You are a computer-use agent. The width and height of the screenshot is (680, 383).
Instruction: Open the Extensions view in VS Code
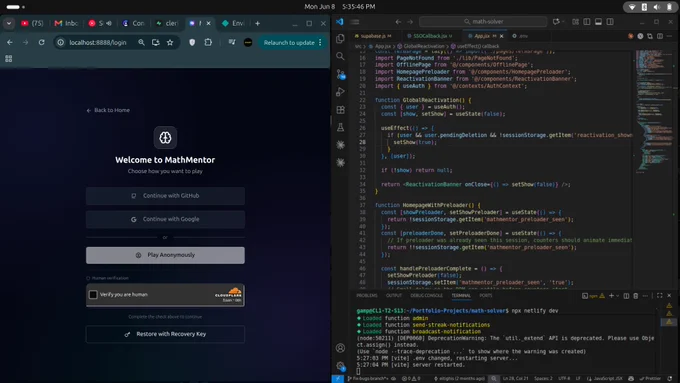[340, 109]
